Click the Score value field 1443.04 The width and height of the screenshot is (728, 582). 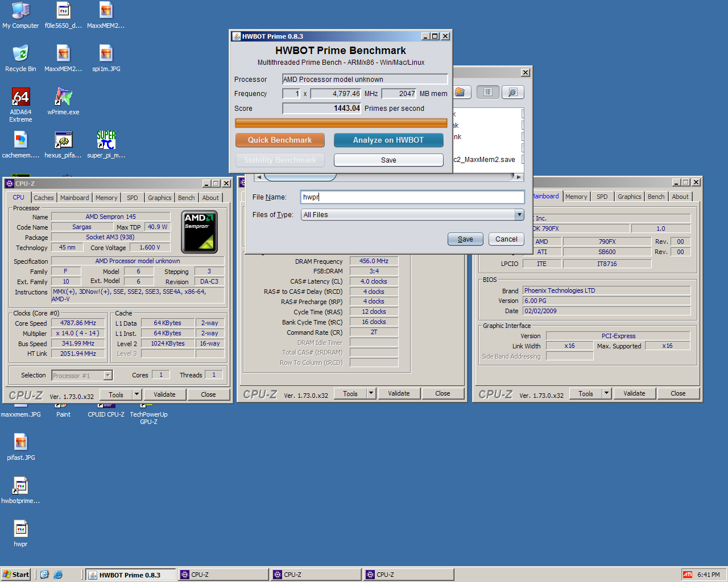pyautogui.click(x=322, y=108)
